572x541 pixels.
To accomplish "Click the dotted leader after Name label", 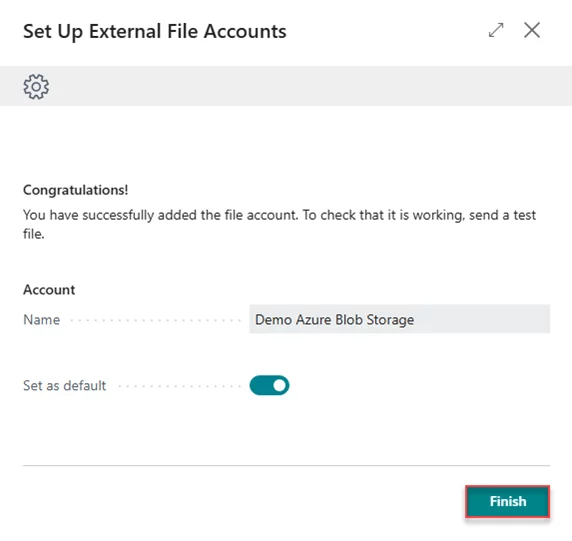I will click(x=155, y=321).
